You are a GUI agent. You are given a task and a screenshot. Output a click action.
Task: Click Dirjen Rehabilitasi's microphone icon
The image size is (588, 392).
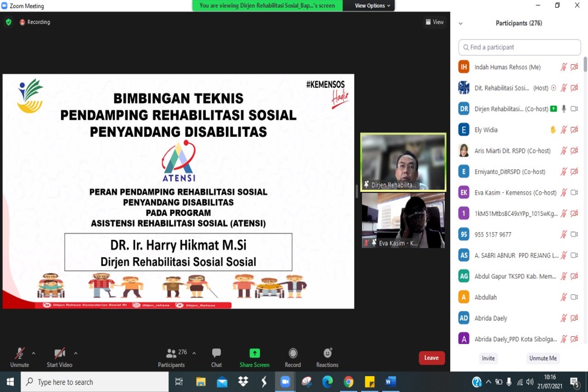(564, 109)
